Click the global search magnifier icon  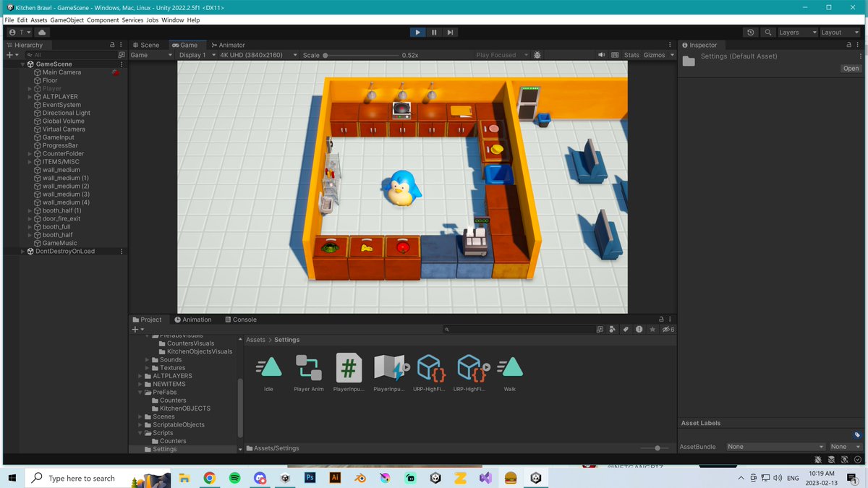point(767,33)
